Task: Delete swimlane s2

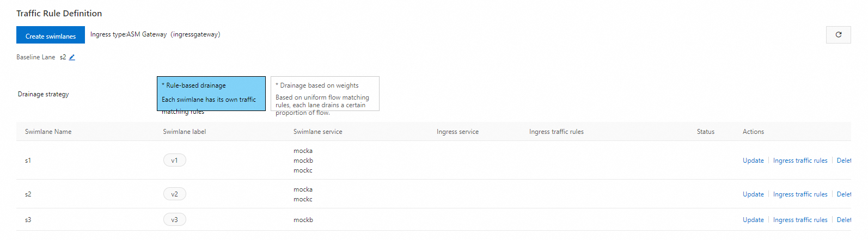Action: point(843,194)
